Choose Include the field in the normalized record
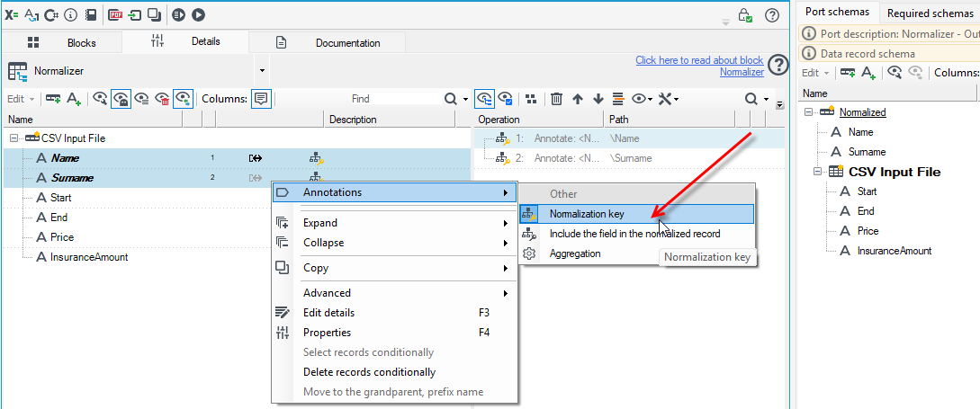Viewport: 980px width, 409px height. [636, 234]
